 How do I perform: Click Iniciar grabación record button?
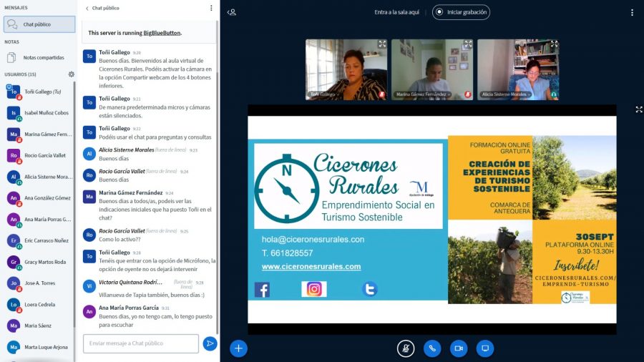tap(461, 12)
